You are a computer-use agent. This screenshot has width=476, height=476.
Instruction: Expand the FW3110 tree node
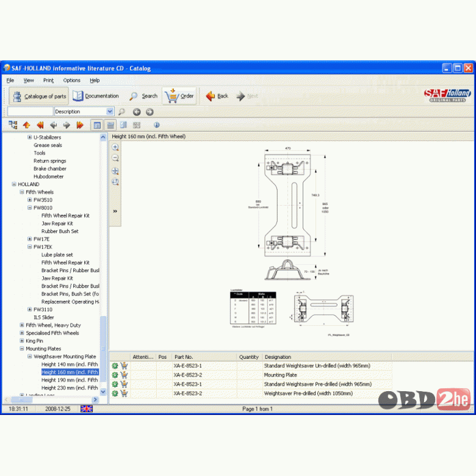[29, 309]
